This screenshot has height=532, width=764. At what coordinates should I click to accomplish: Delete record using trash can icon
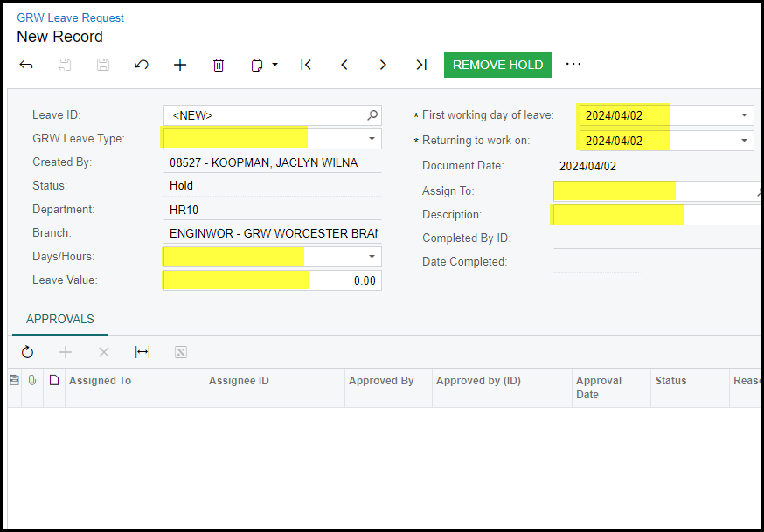[x=219, y=65]
